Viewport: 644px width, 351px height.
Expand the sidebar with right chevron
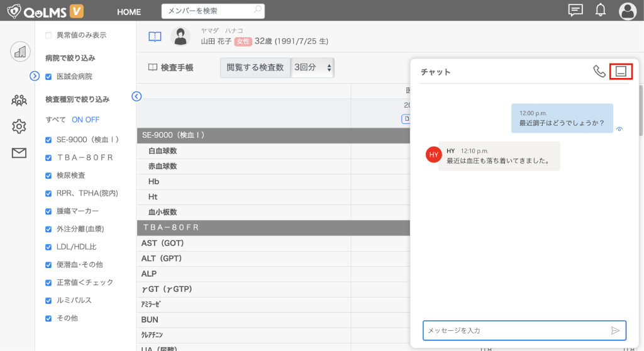point(35,76)
